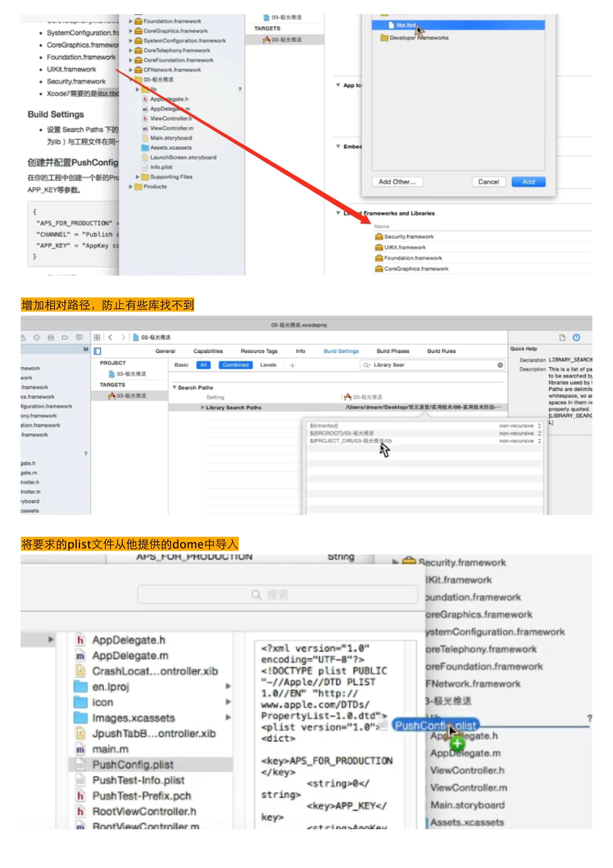
Task: Open non-recursive dropdown for $(PROJECT_DIR) path
Action: (x=539, y=441)
